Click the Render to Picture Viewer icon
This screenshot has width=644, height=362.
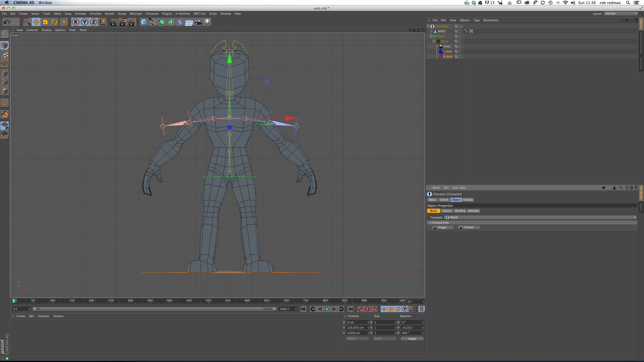123,22
